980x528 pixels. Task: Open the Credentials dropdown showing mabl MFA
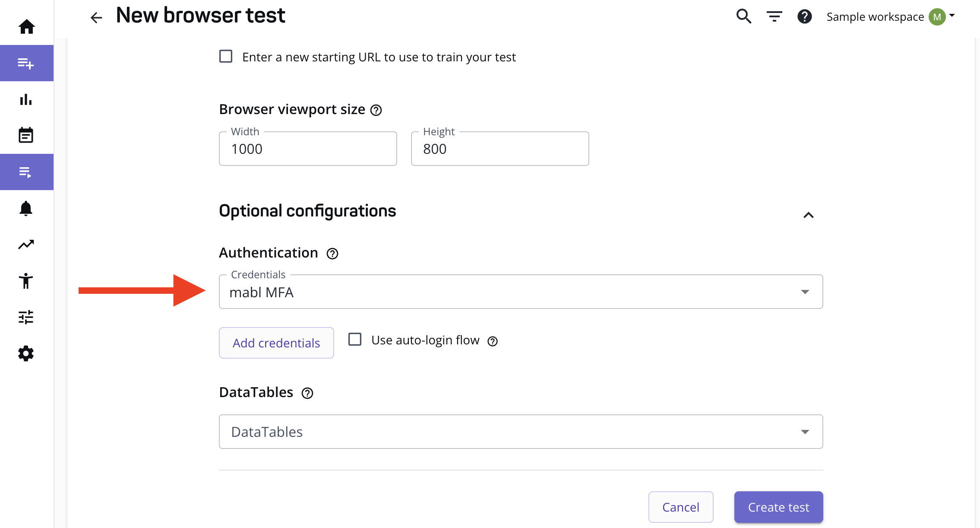pos(805,292)
